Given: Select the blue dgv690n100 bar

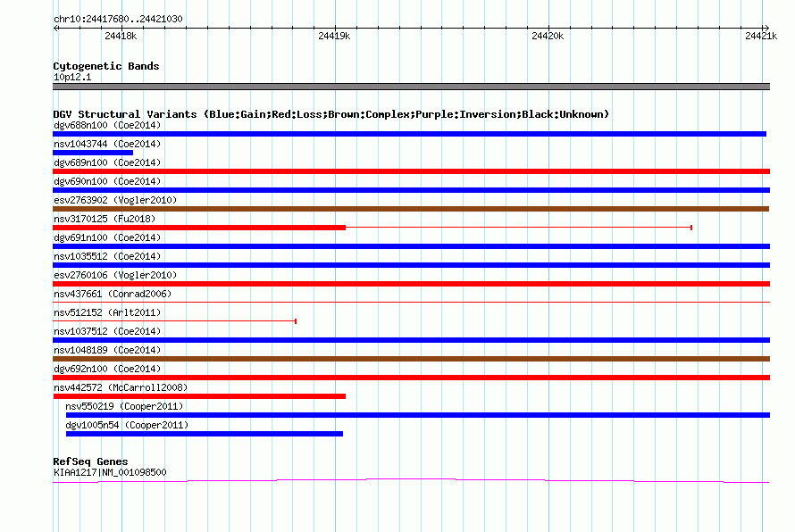Looking at the screenshot, I should tap(411, 190).
